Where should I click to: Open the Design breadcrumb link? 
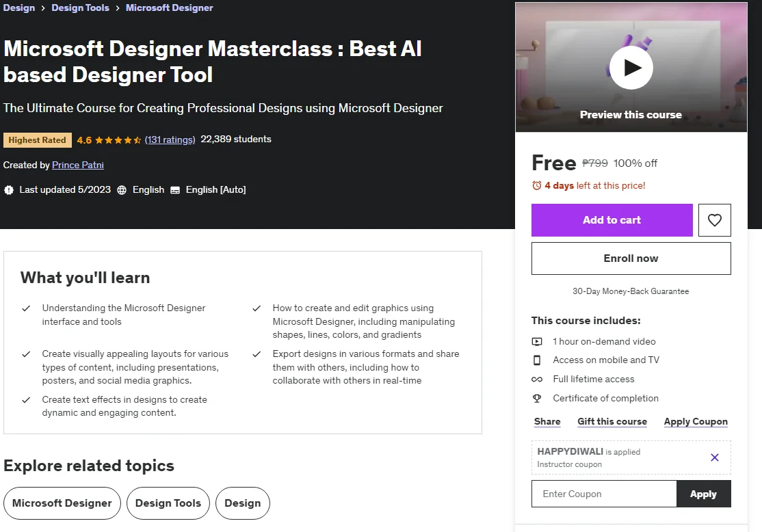point(19,8)
